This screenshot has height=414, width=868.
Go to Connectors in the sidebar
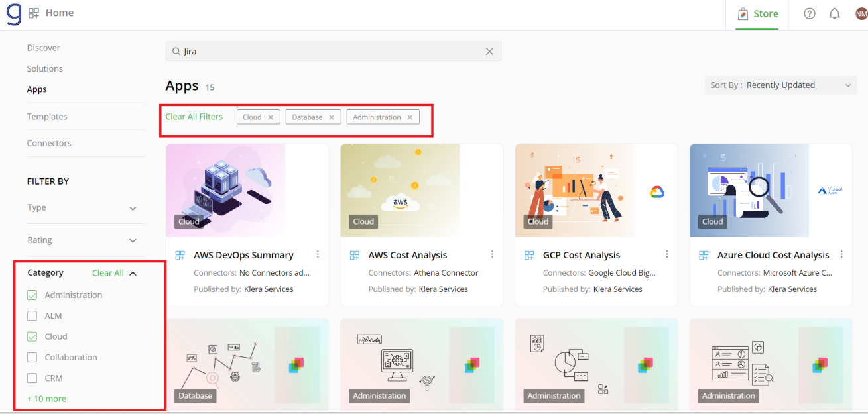[49, 143]
